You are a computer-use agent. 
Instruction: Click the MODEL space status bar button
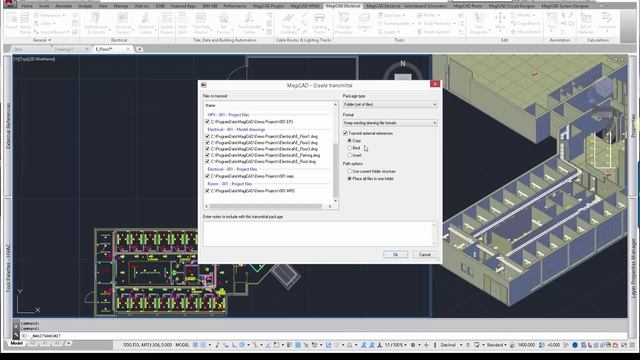(182, 345)
